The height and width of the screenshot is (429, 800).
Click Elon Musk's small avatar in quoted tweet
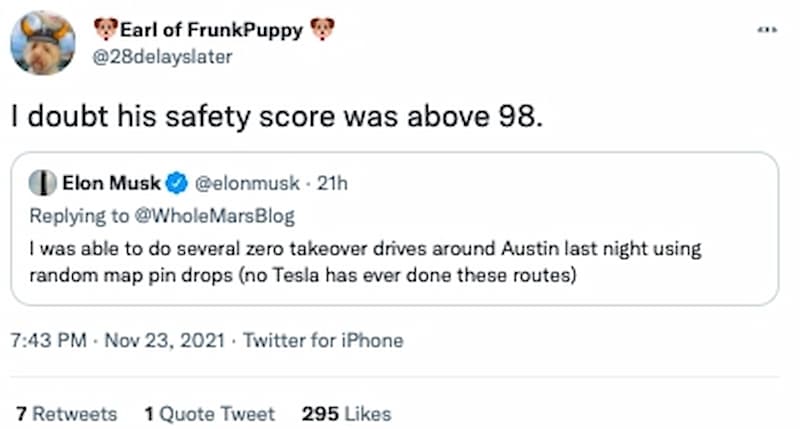pyautogui.click(x=42, y=183)
